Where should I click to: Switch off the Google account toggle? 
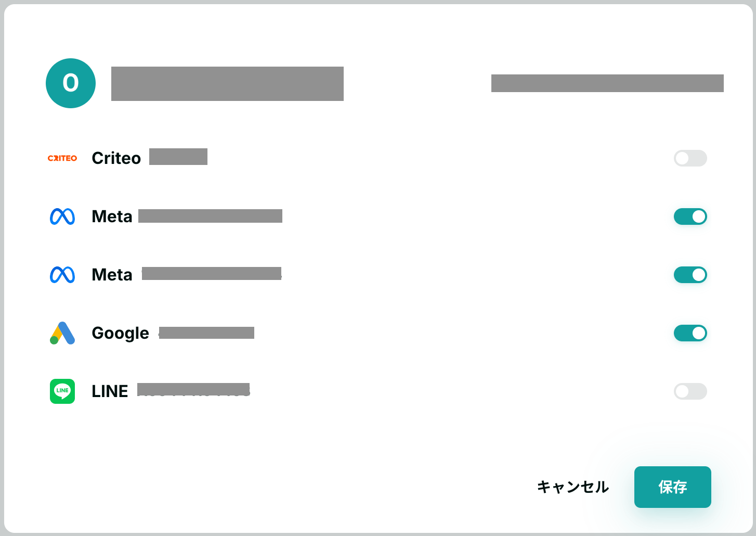point(690,333)
